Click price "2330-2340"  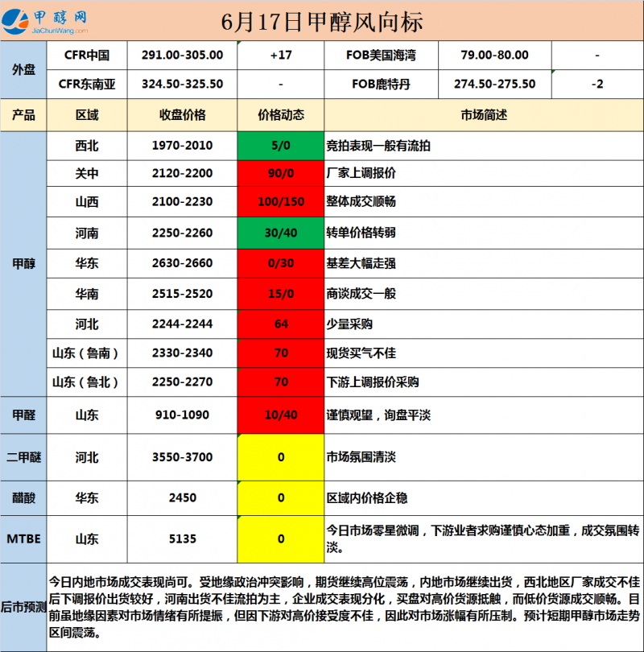pos(182,353)
